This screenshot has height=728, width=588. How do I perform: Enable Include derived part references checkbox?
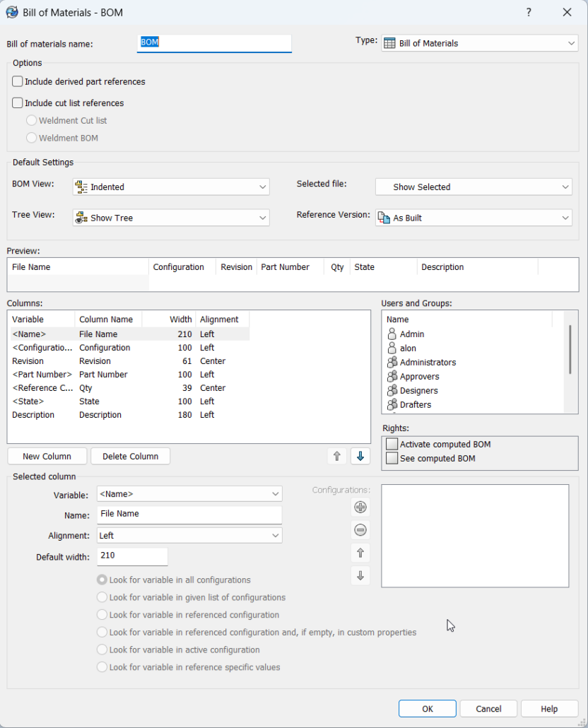pos(18,81)
